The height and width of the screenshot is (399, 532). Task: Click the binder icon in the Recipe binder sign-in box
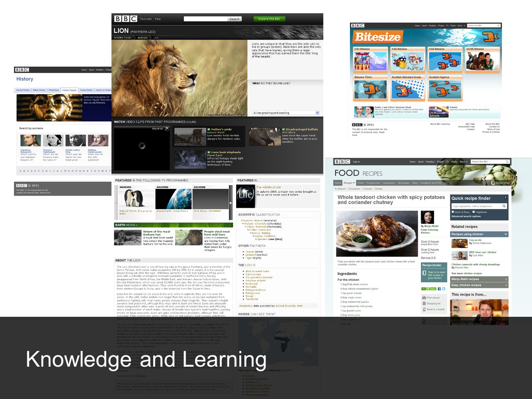tap(424, 273)
